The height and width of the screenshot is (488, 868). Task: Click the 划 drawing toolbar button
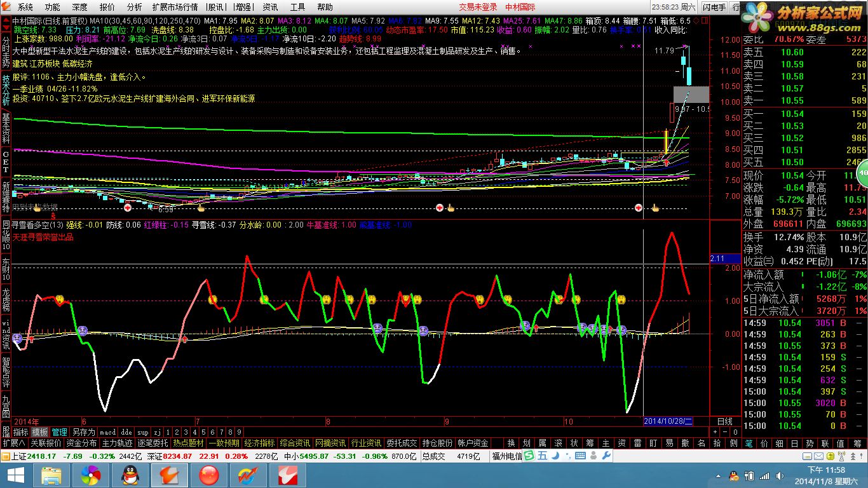point(526,443)
